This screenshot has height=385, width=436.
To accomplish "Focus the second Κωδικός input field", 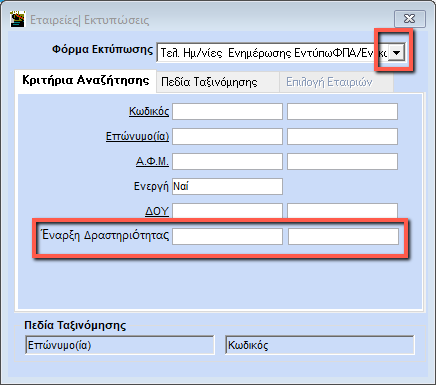I will click(x=342, y=111).
